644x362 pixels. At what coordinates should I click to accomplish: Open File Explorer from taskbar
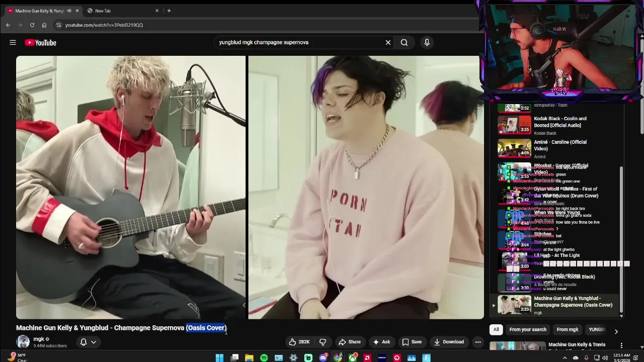249,358
